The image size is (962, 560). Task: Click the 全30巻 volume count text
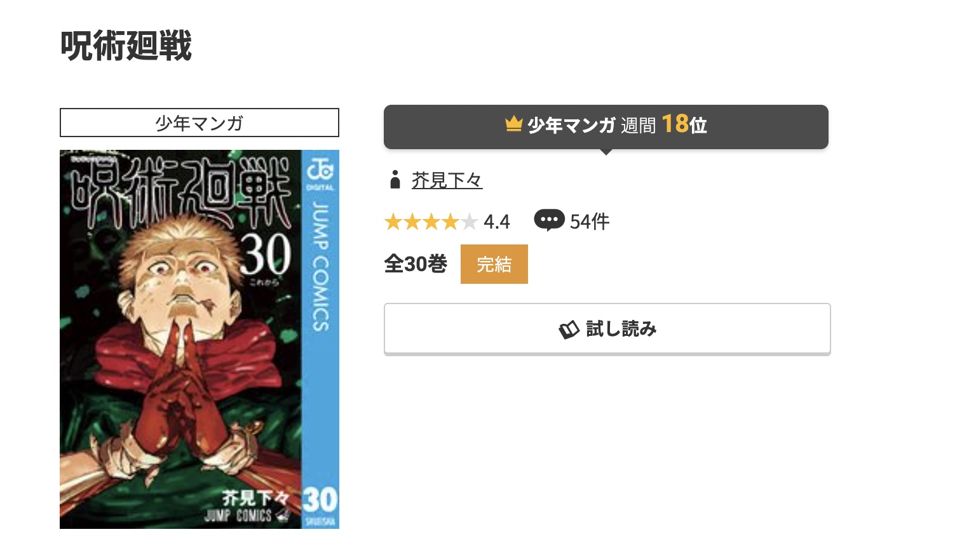(x=416, y=264)
